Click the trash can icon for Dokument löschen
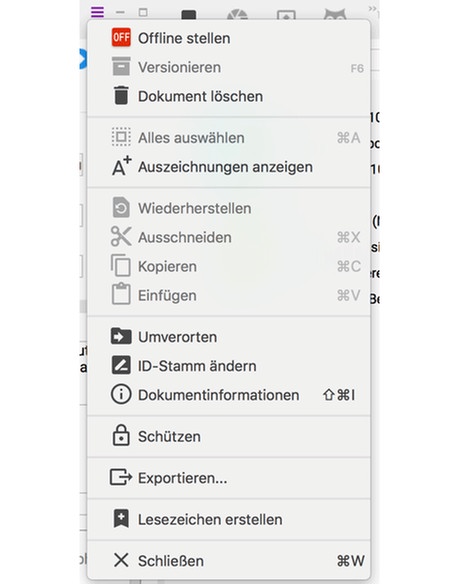The image size is (460, 584). pos(121,95)
